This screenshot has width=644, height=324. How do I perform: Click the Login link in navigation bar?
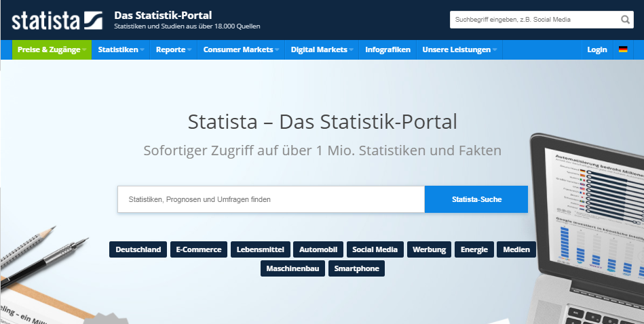point(596,49)
